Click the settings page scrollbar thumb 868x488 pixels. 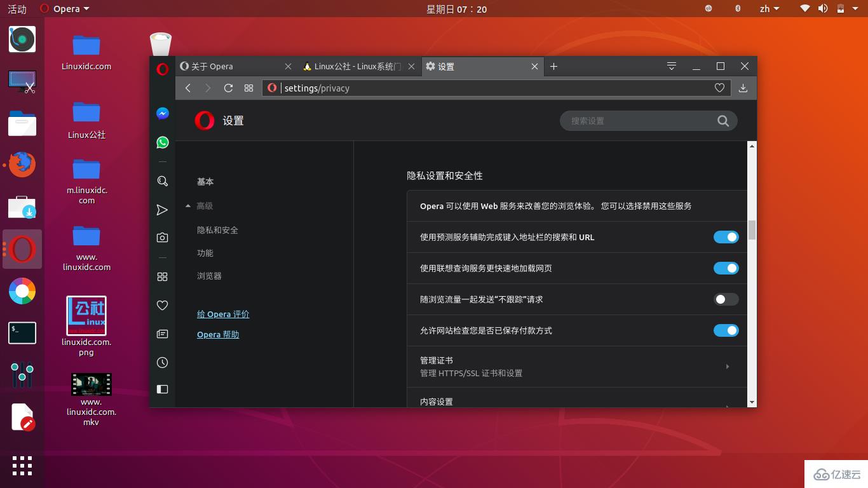(752, 230)
